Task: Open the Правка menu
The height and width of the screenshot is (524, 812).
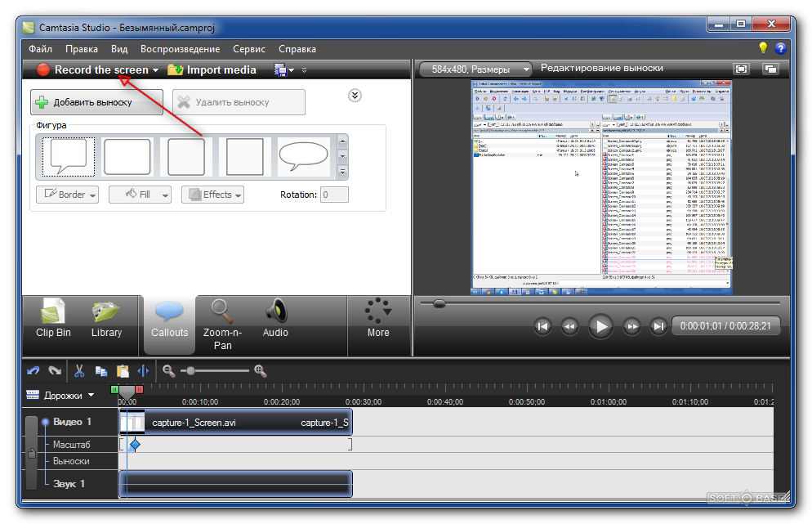Action: [82, 49]
